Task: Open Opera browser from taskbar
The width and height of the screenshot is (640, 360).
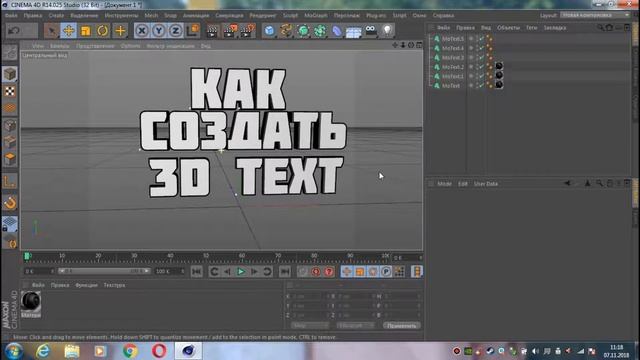Action: point(159,351)
